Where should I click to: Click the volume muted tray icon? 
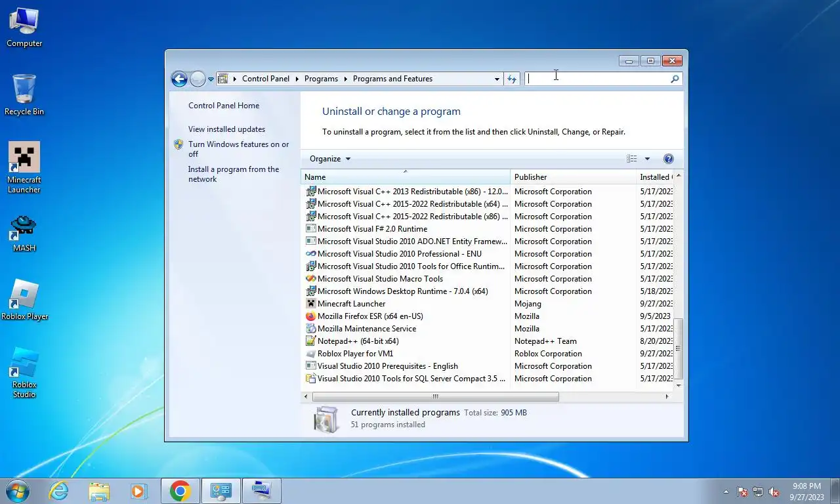(774, 492)
